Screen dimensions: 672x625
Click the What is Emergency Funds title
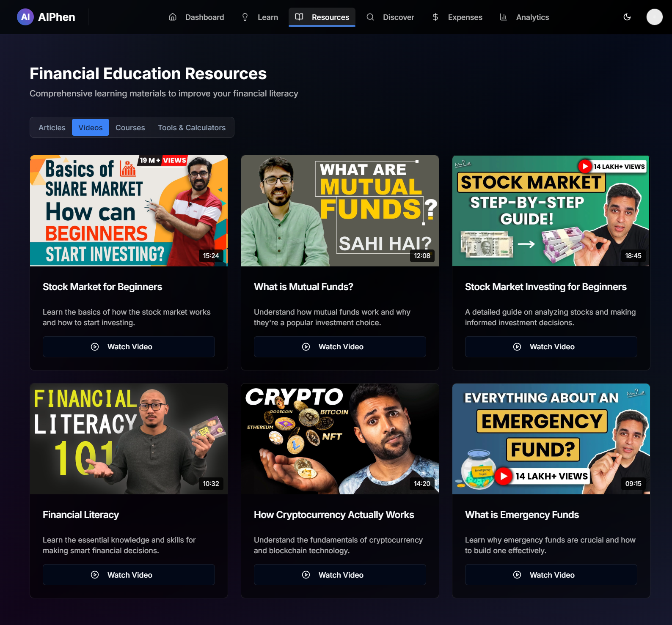(522, 515)
